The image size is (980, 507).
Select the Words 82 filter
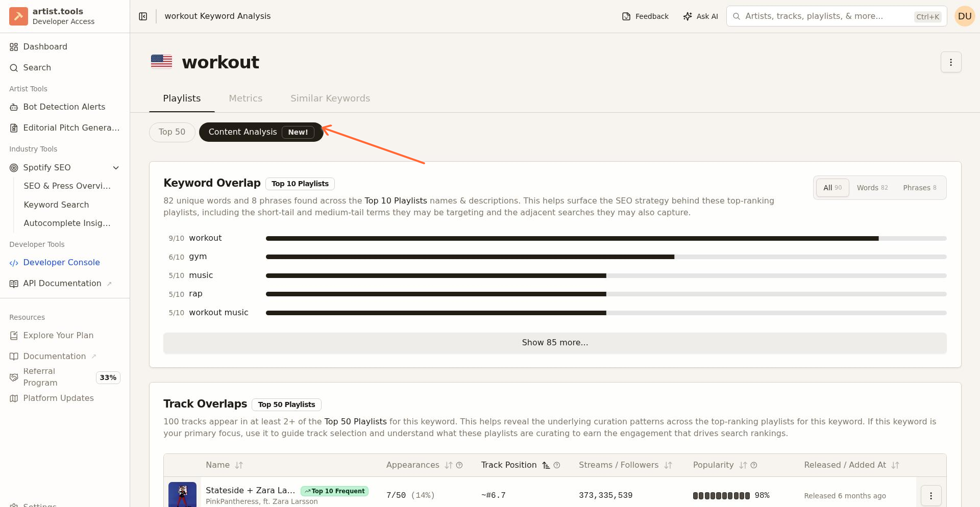tap(872, 188)
